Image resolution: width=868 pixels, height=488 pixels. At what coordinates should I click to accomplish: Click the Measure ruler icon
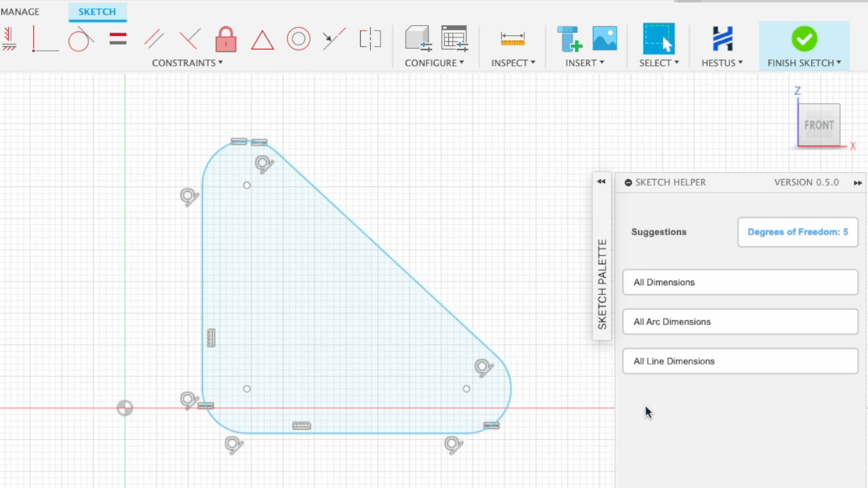tap(513, 39)
